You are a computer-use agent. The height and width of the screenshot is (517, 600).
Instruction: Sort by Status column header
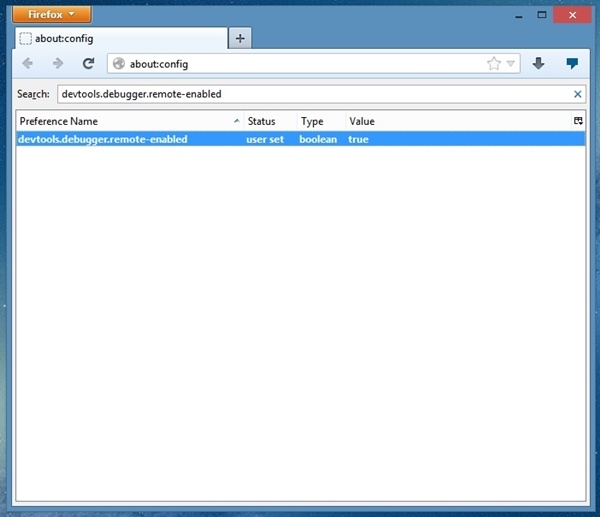click(x=267, y=121)
